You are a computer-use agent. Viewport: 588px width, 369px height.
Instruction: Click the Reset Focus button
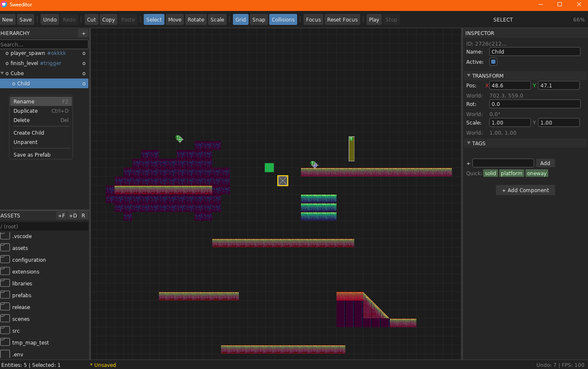[x=342, y=20]
